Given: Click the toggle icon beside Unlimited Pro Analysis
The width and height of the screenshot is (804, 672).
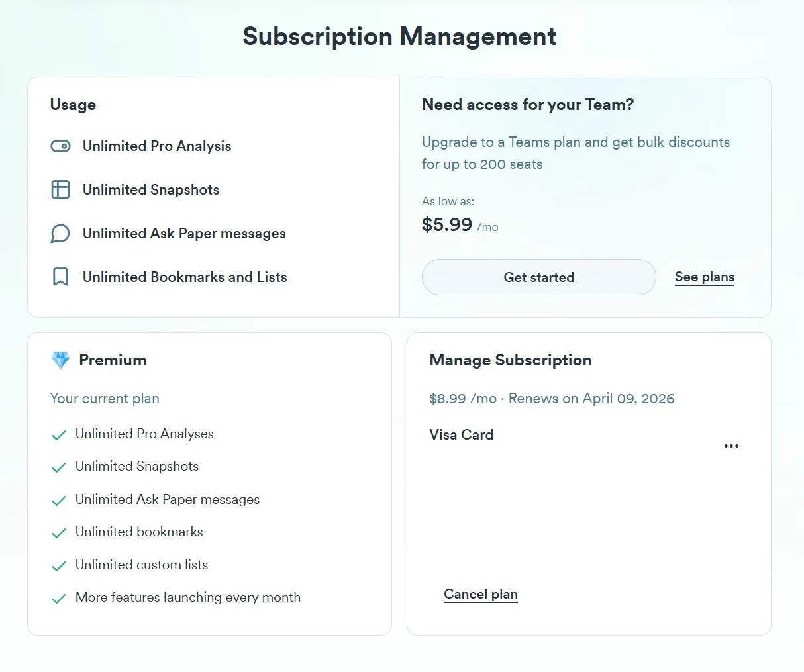Looking at the screenshot, I should (x=60, y=146).
